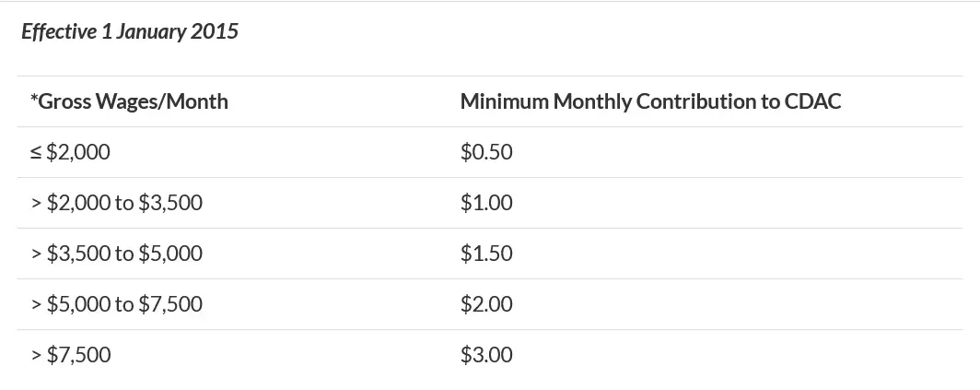Click the $0.50 contribution value
Image resolution: width=980 pixels, height=390 pixels.
point(486,152)
